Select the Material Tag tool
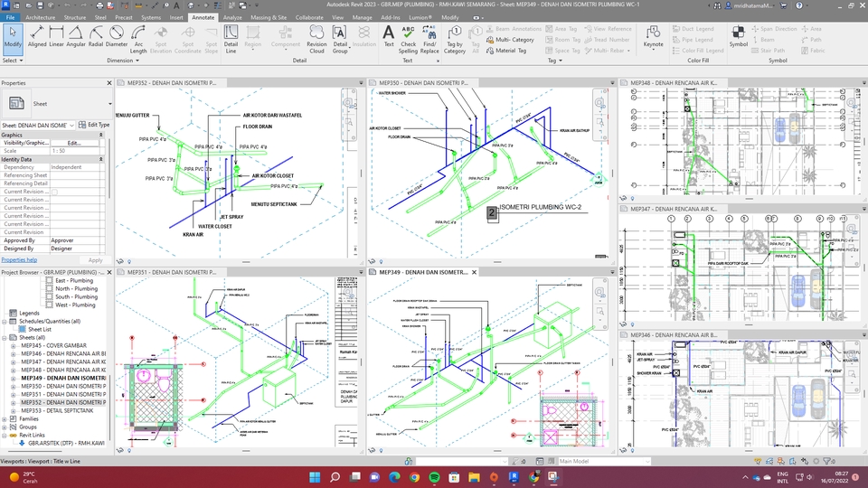This screenshot has height=488, width=868. click(x=506, y=51)
